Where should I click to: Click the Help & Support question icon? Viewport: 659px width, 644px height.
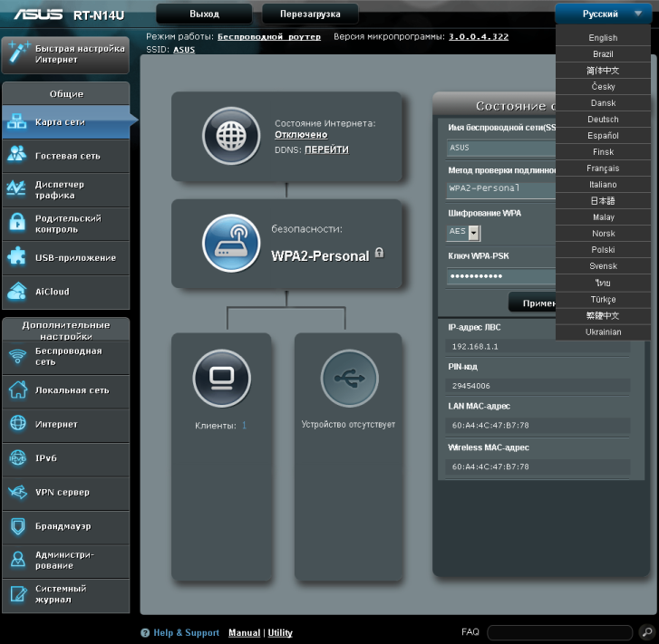(x=145, y=632)
